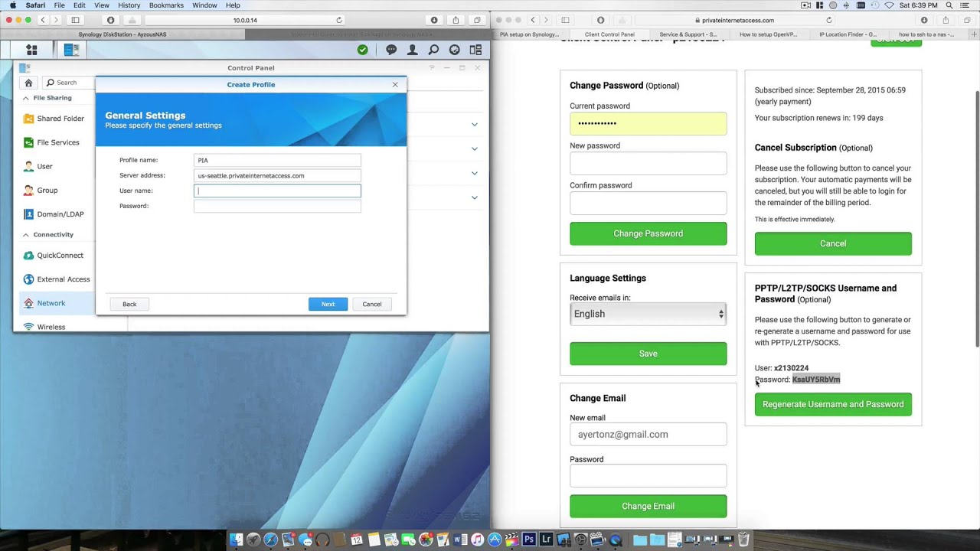Open Spotlight search in menu bar
Image resolution: width=980 pixels, height=551 pixels.
click(949, 5)
